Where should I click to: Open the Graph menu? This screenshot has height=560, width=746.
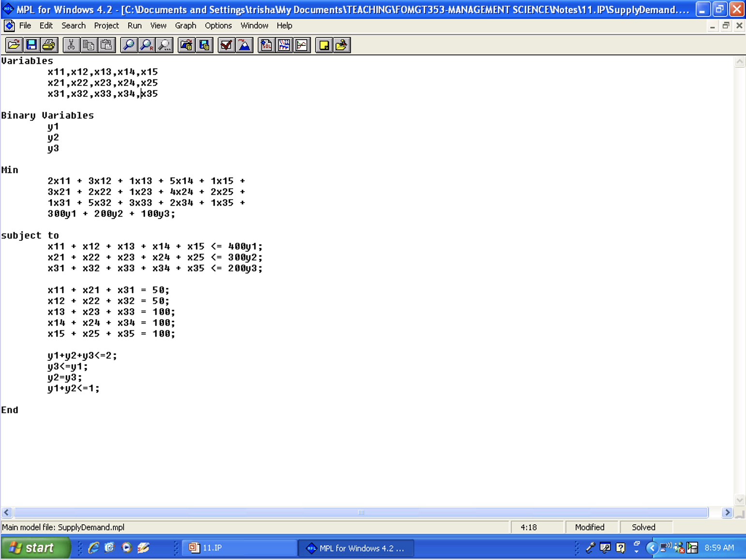pyautogui.click(x=186, y=26)
